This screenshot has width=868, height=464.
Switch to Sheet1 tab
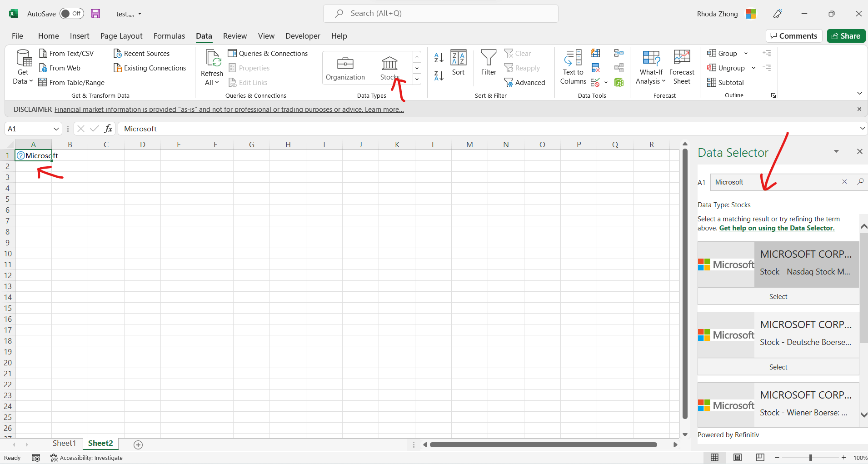64,444
